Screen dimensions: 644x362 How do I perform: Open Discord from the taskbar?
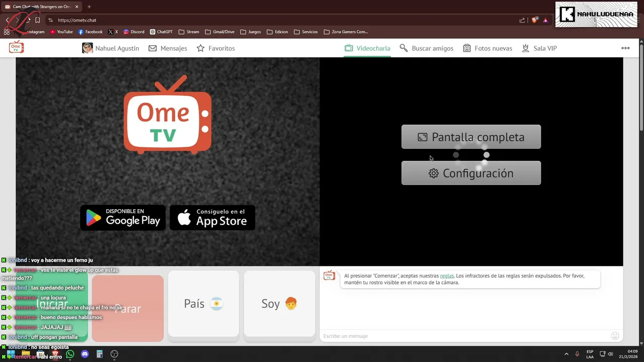pyautogui.click(x=85, y=354)
